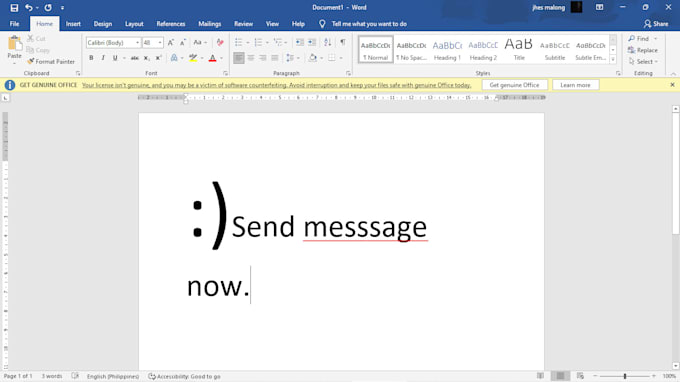The width and height of the screenshot is (680, 382).
Task: Switch to the Layout tab
Action: tap(134, 24)
